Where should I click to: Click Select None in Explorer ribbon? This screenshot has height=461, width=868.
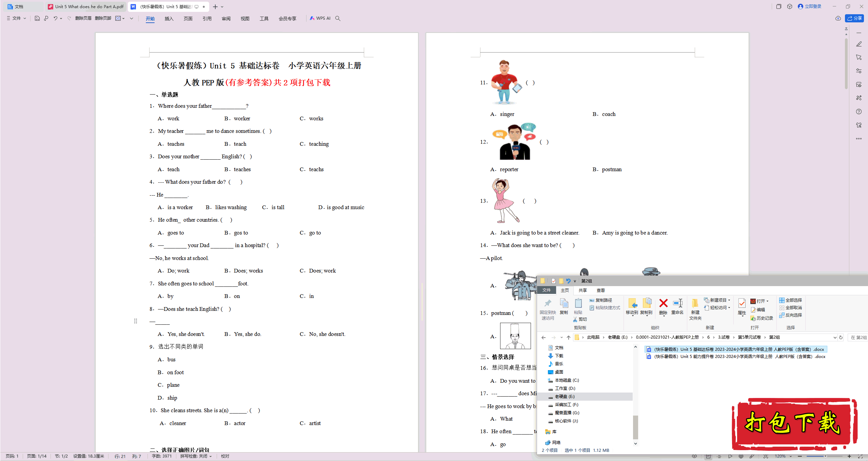coord(791,308)
